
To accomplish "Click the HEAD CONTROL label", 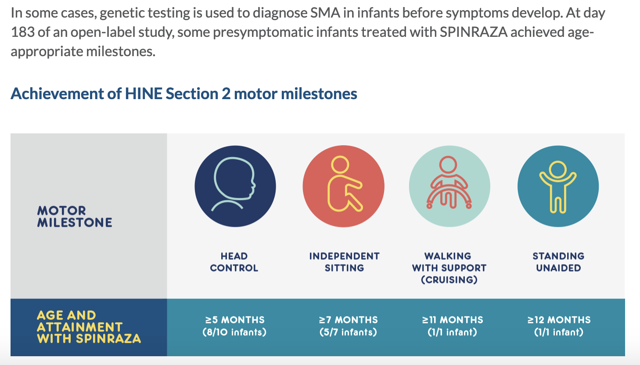I will (x=234, y=262).
